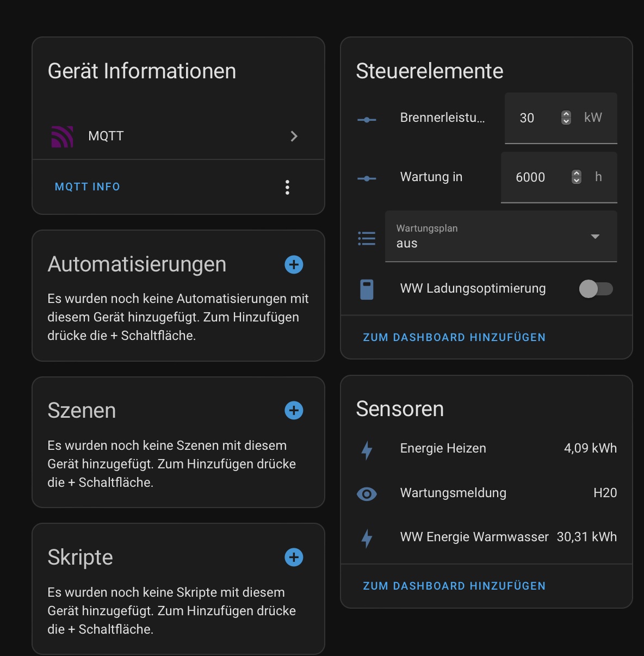The height and width of the screenshot is (656, 644).
Task: Click the MQTT connection icon
Action: click(62, 136)
